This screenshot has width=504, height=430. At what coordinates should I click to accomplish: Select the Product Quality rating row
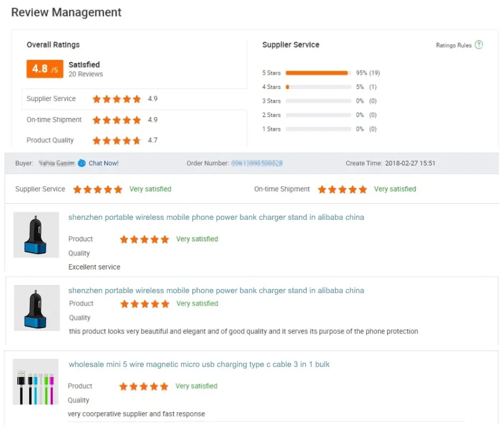[x=135, y=141]
